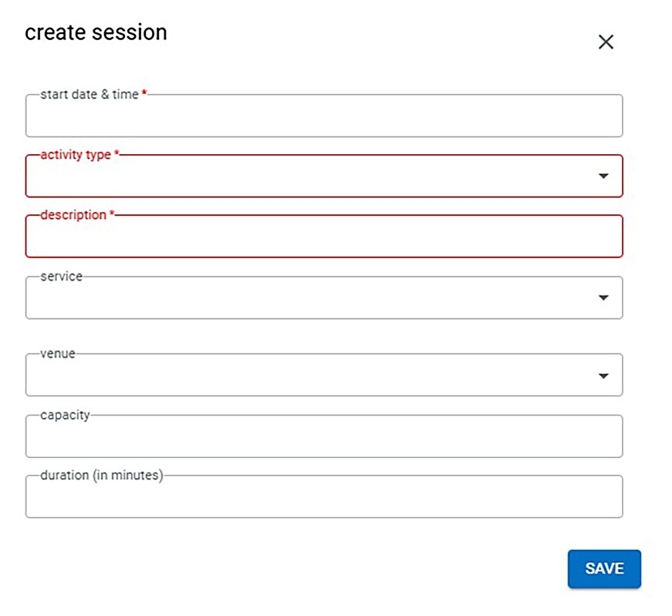
Task: Focus the description text field
Action: [324, 237]
